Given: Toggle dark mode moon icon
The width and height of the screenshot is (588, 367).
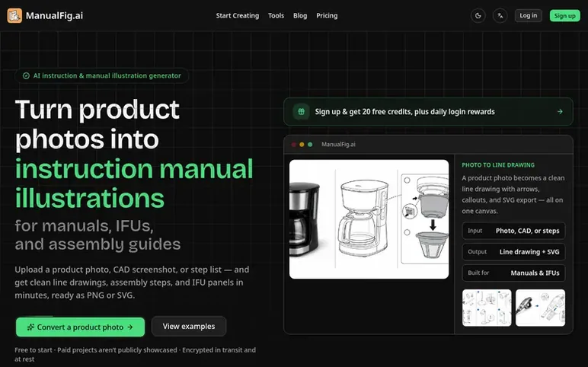Looking at the screenshot, I should (478, 16).
